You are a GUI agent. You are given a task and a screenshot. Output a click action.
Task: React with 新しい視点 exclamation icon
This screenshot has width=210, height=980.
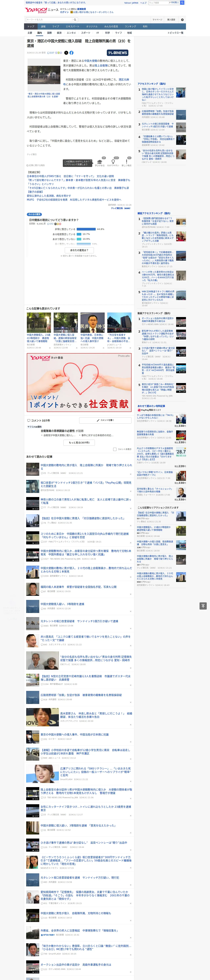point(127,162)
